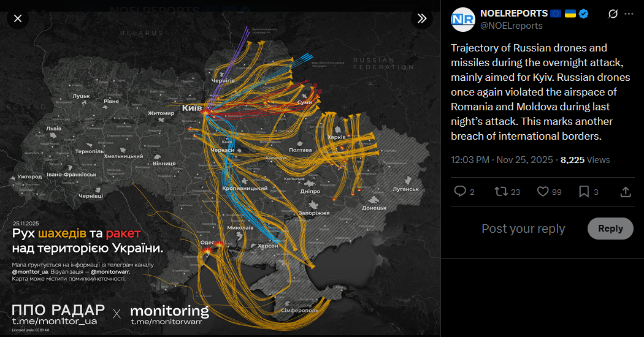The height and width of the screenshot is (337, 644).
Task: Open the NOELREPORTS profile avatar
Action: [463, 19]
